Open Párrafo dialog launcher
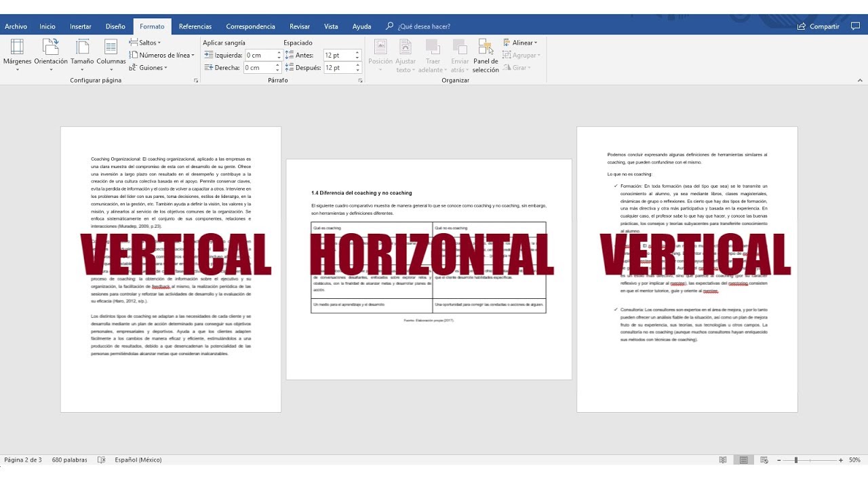The height and width of the screenshot is (488, 868). click(x=360, y=81)
